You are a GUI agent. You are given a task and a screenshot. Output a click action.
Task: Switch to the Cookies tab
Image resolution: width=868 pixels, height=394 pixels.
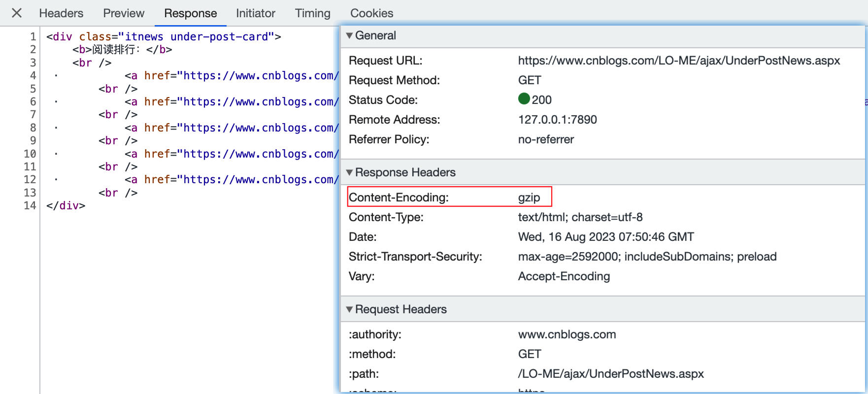click(371, 13)
